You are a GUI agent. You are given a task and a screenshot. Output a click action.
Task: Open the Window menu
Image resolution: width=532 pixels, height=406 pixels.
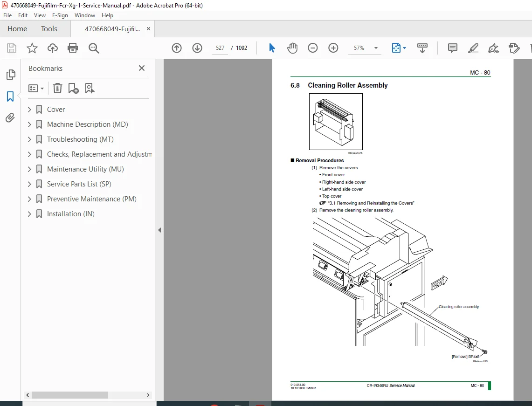point(85,15)
